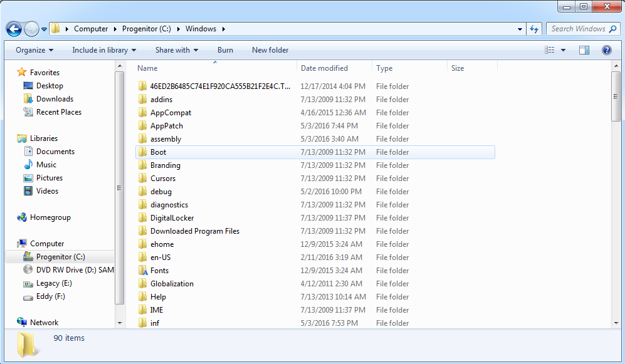625x364 pixels.
Task: Change your view icon in toolbar
Action: click(x=550, y=50)
